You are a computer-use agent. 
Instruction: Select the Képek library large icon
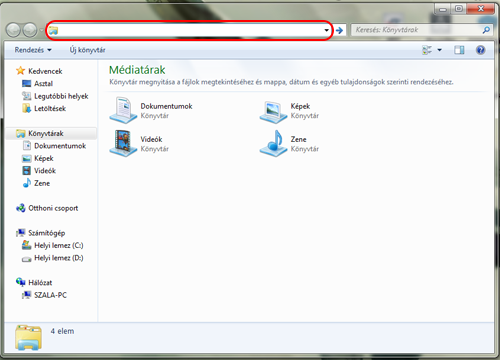coord(273,111)
